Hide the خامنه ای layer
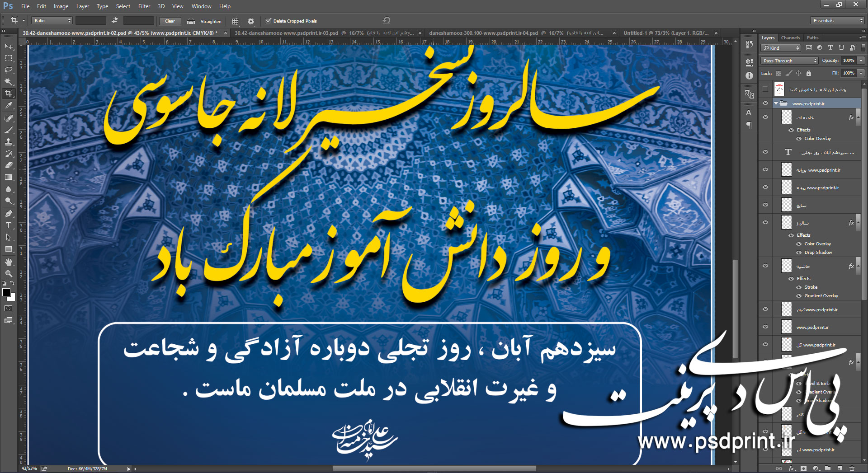This screenshot has height=473, width=868. click(765, 117)
